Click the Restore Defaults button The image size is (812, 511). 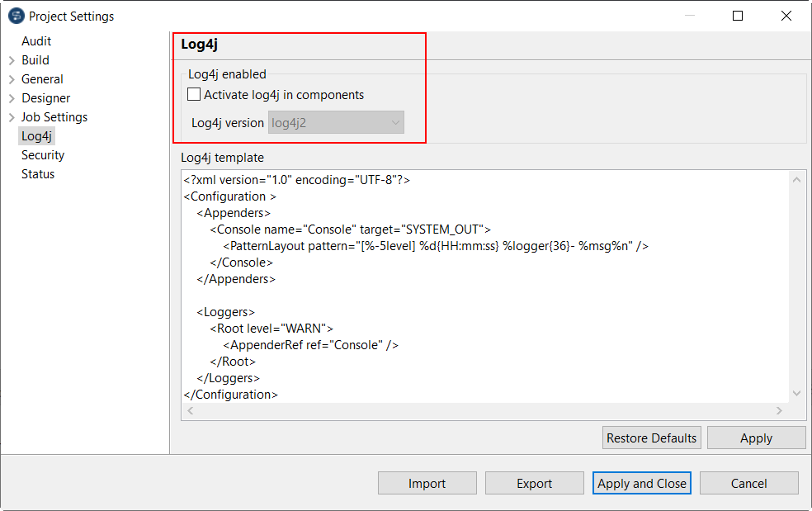tap(651, 438)
